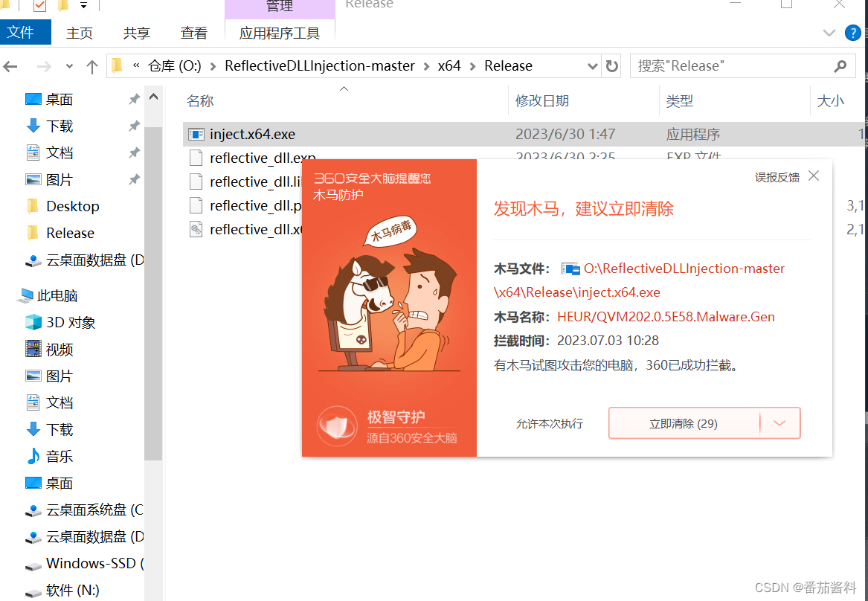The width and height of the screenshot is (868, 601).
Task: Open 云桌面系统盘 (C drive
Action: click(x=94, y=510)
